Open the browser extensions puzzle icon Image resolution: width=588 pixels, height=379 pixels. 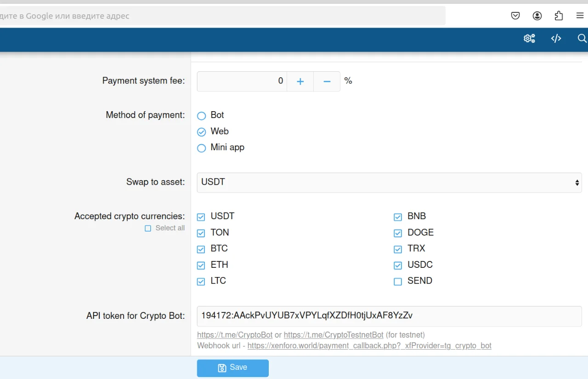559,16
